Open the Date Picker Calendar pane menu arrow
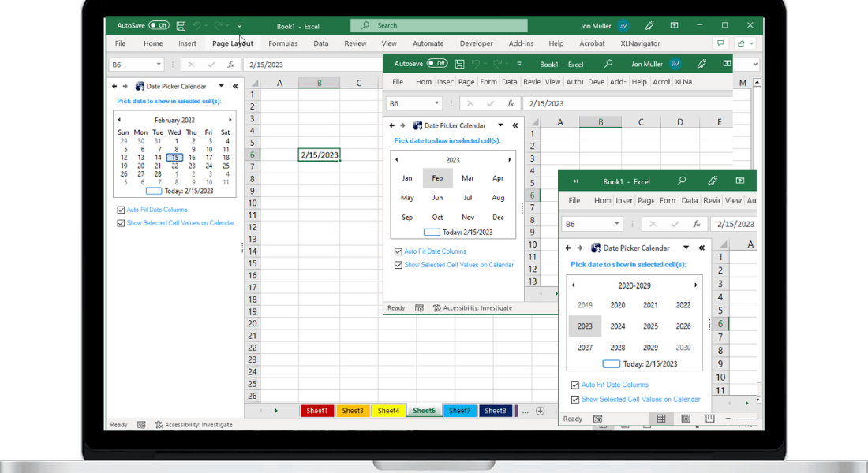Viewport: 868px width, 473px height. 221,86
